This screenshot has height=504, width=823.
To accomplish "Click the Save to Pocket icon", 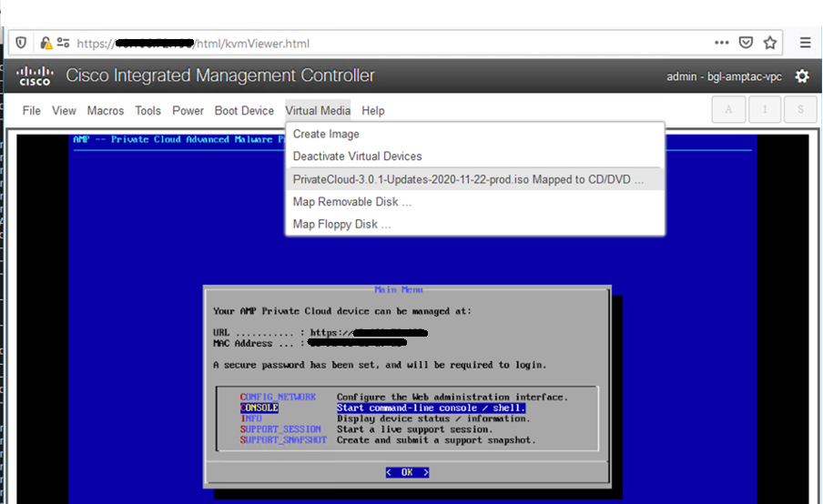I will [x=746, y=43].
